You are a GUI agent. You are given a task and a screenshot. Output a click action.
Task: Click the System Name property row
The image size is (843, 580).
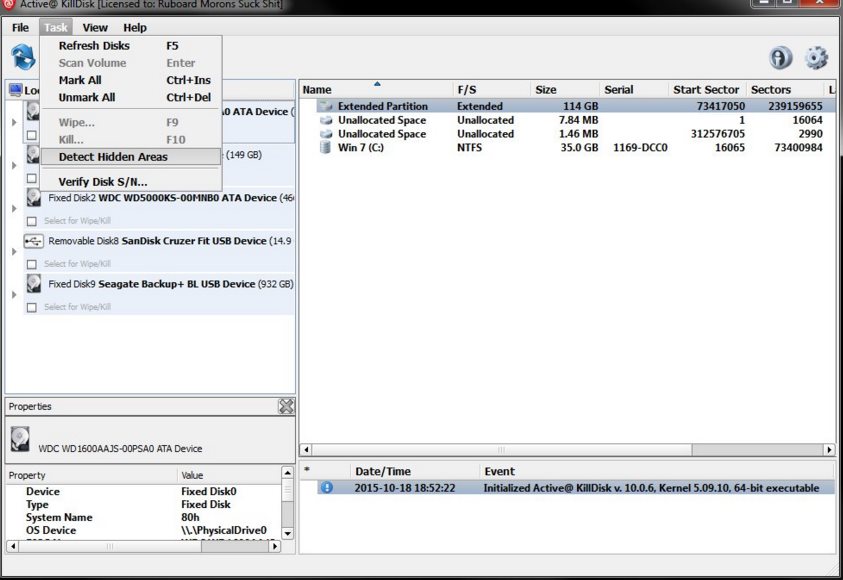[144, 517]
